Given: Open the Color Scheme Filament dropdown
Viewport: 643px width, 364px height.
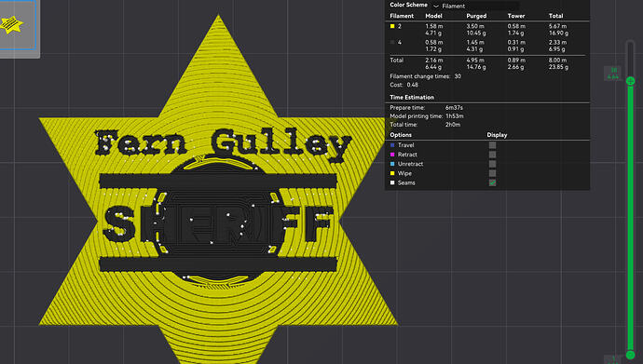Looking at the screenshot, I should coord(480,6).
